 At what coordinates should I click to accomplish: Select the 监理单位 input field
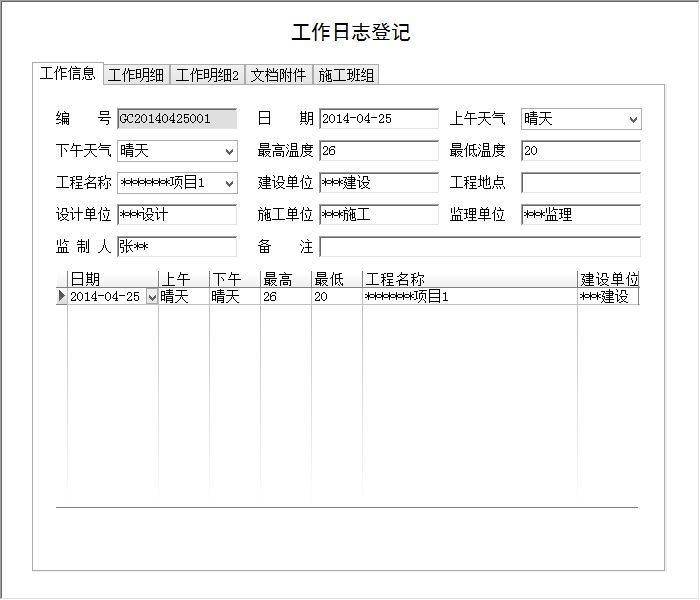pyautogui.click(x=580, y=215)
